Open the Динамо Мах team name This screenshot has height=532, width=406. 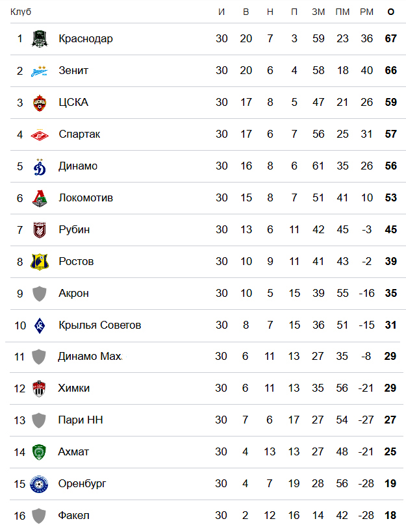90,356
